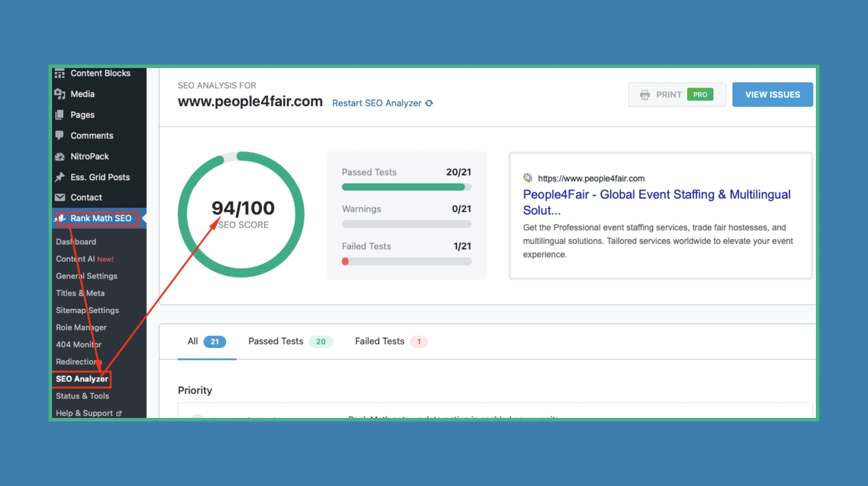Viewport: 868px width, 486px height.
Task: Click the site favicon next to the preview URL
Action: pyautogui.click(x=528, y=178)
